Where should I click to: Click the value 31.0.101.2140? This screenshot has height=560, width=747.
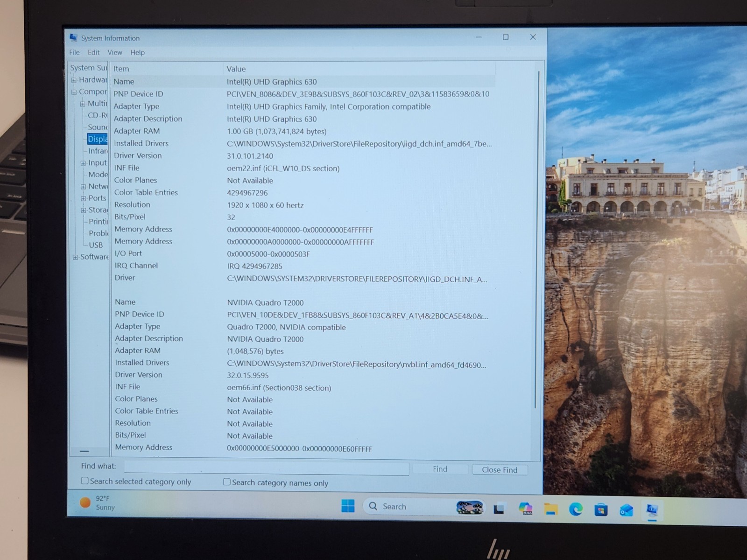pyautogui.click(x=250, y=156)
